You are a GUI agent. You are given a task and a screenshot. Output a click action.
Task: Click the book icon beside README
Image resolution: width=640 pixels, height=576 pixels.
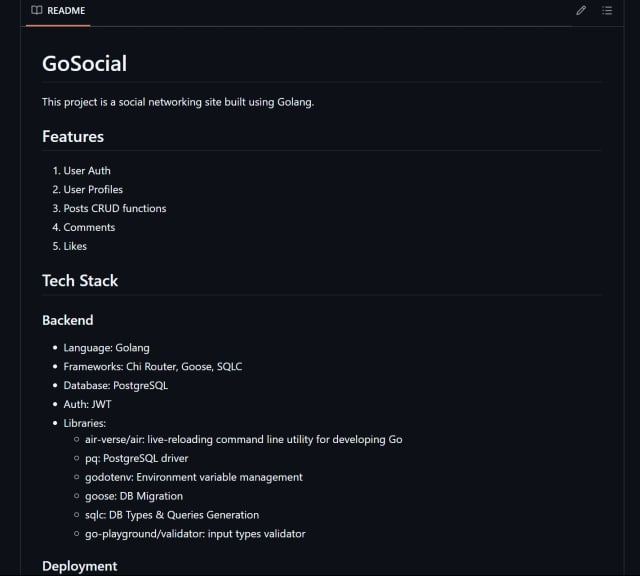click(x=37, y=11)
